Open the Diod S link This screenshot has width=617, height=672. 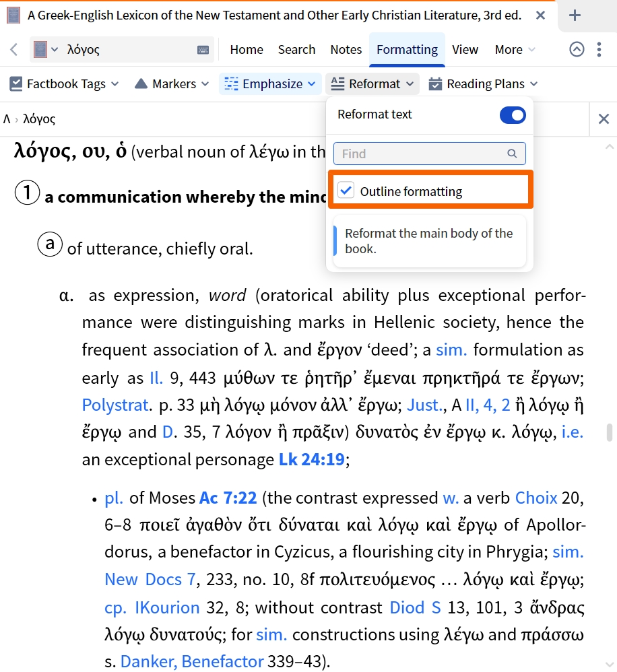[x=415, y=608]
